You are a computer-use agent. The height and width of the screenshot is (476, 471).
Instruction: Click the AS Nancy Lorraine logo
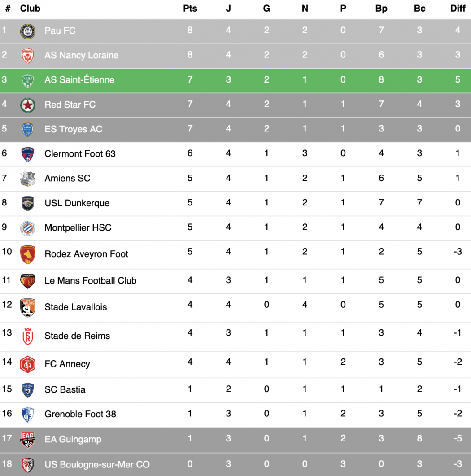[28, 56]
